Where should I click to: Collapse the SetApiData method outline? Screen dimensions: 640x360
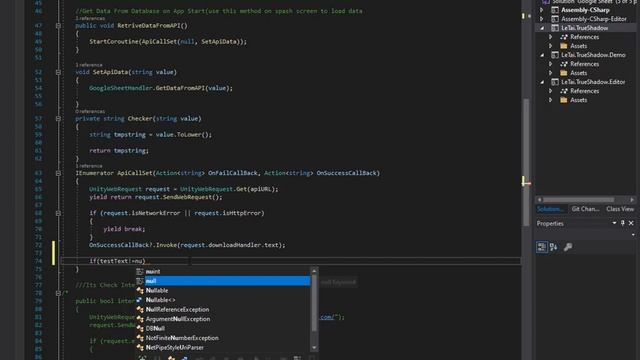coord(58,72)
